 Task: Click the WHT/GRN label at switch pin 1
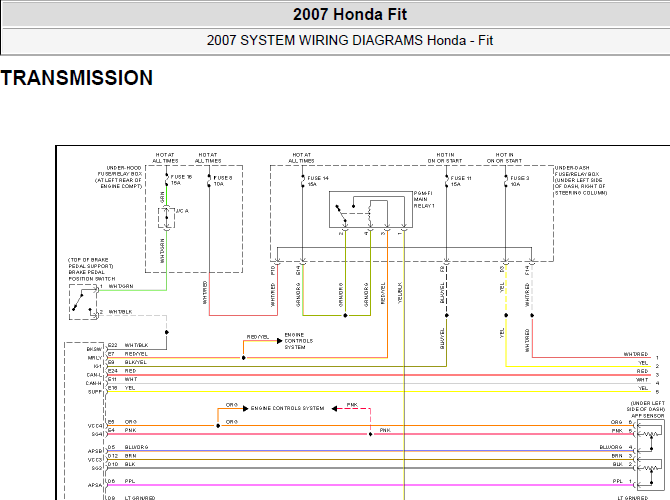(121, 286)
